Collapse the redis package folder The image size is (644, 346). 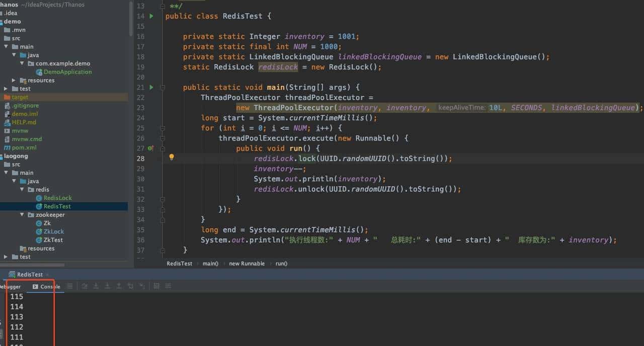[22, 189]
